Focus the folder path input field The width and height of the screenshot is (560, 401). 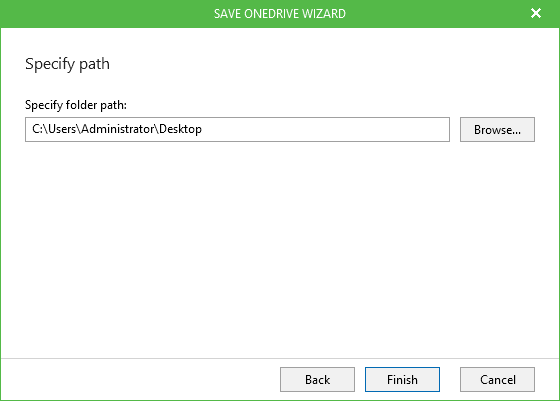[x=237, y=129]
